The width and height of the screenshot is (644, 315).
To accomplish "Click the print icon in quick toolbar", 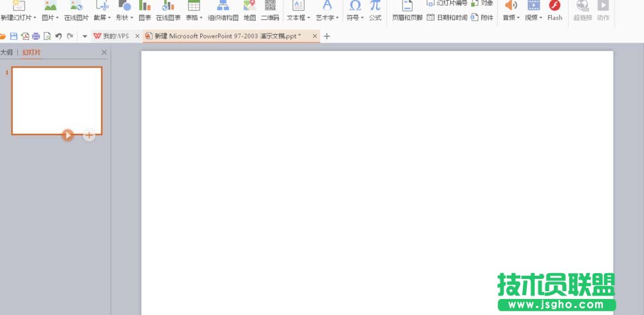I will [36, 36].
